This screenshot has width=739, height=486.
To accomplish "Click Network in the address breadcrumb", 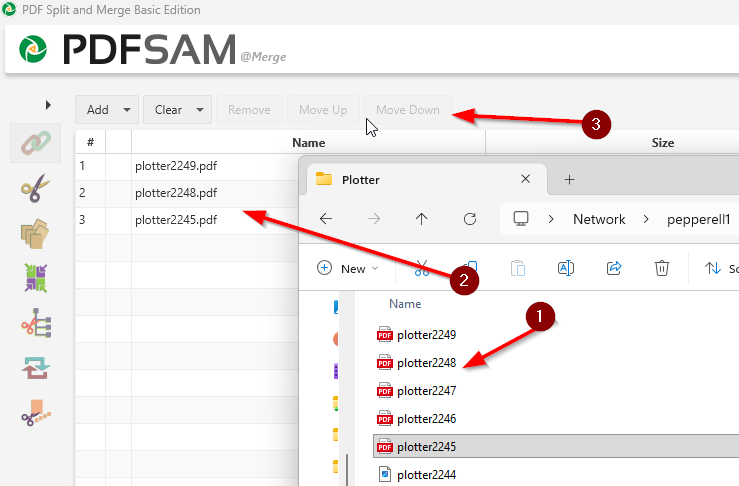I will coord(599,219).
